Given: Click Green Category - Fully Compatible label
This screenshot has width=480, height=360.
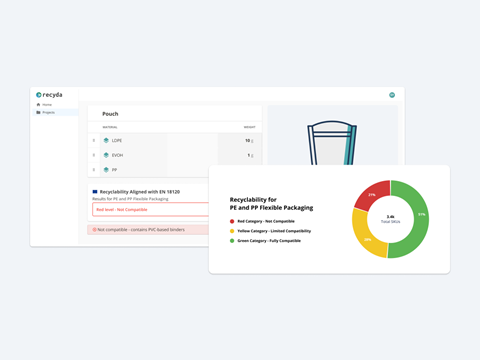Looking at the screenshot, I should pyautogui.click(x=269, y=241).
